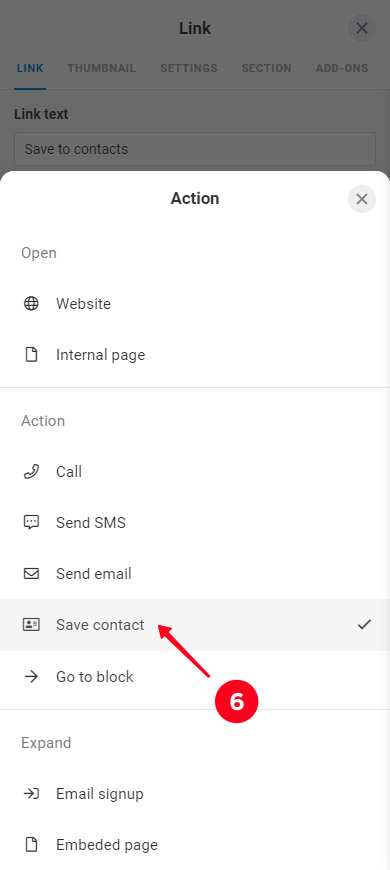Click the Link text input field
The image size is (390, 870).
195,149
